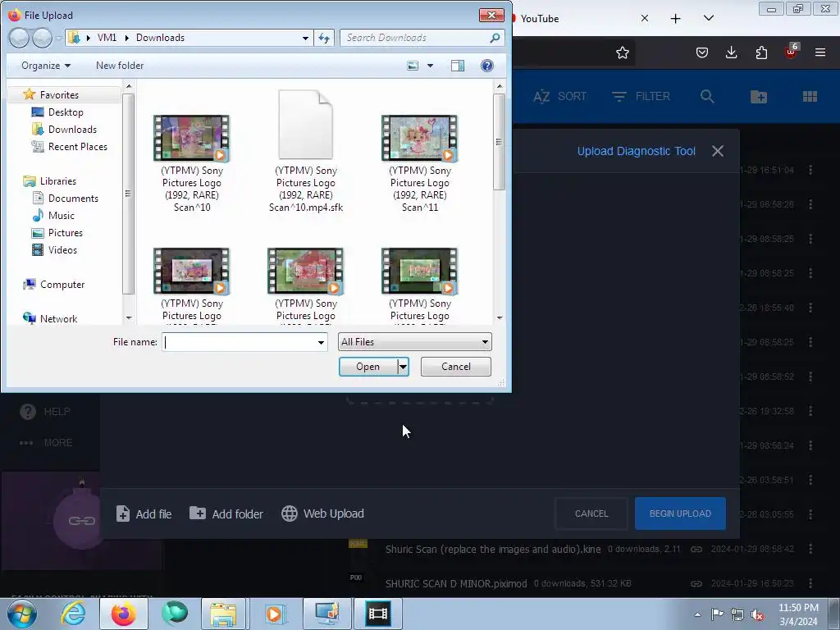Open the dialog Help icon
Image resolution: width=840 pixels, height=630 pixels.
(487, 66)
